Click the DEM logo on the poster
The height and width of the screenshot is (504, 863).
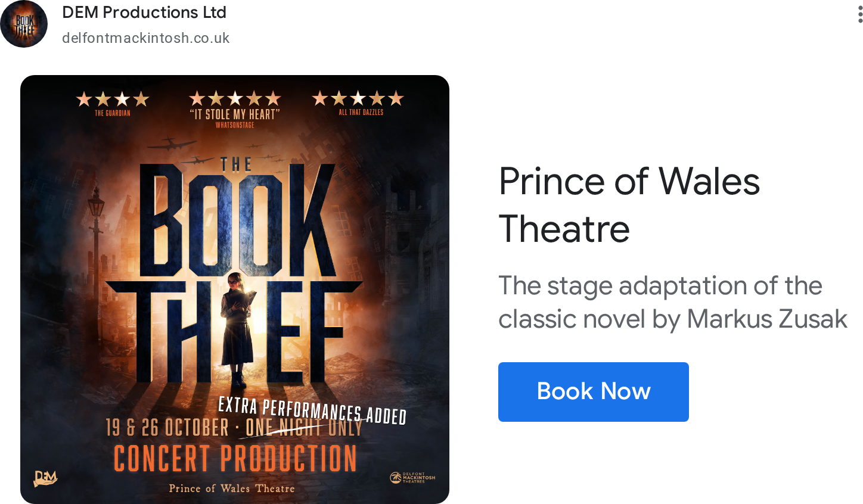(45, 478)
